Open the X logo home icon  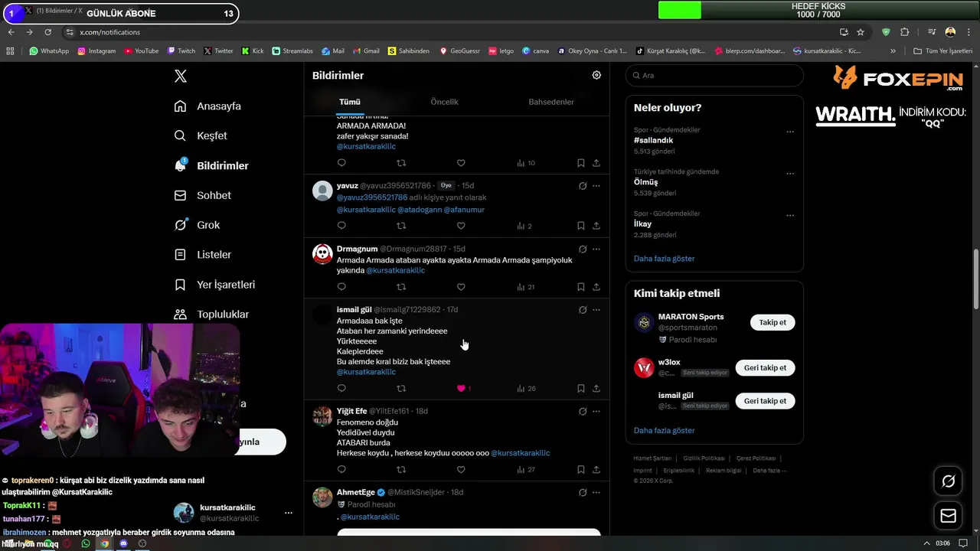[181, 76]
